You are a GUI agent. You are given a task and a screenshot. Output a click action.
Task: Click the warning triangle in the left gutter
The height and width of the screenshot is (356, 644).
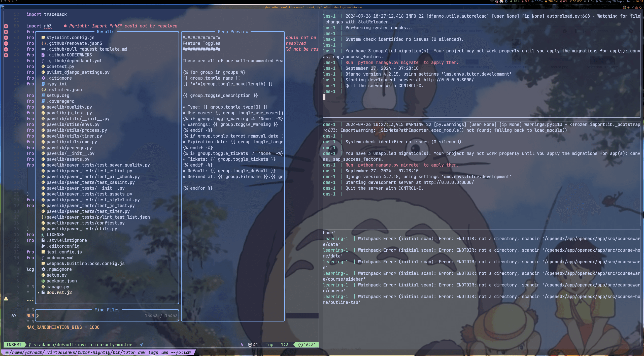(x=6, y=299)
